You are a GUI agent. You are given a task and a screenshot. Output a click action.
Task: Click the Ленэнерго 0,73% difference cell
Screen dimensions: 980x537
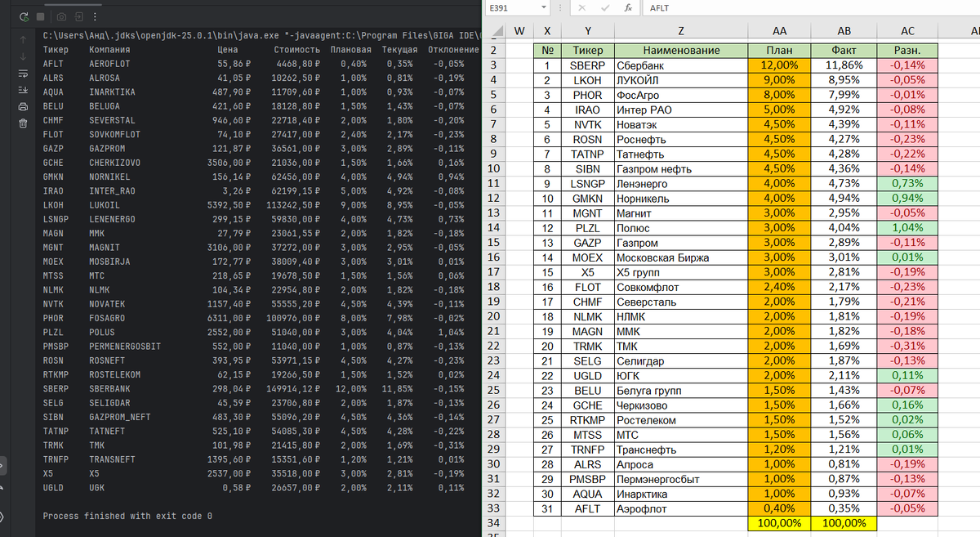coord(908,183)
